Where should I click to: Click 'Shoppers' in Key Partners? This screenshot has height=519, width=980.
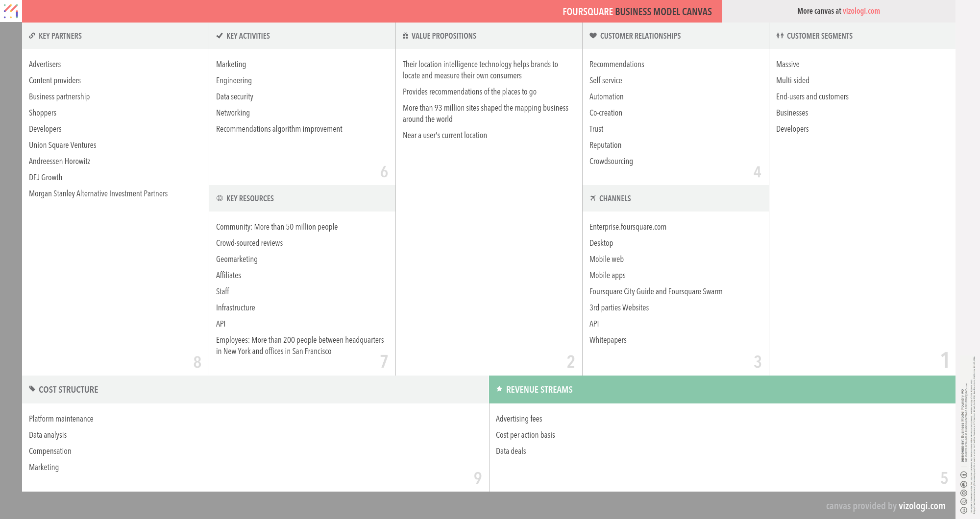point(43,113)
